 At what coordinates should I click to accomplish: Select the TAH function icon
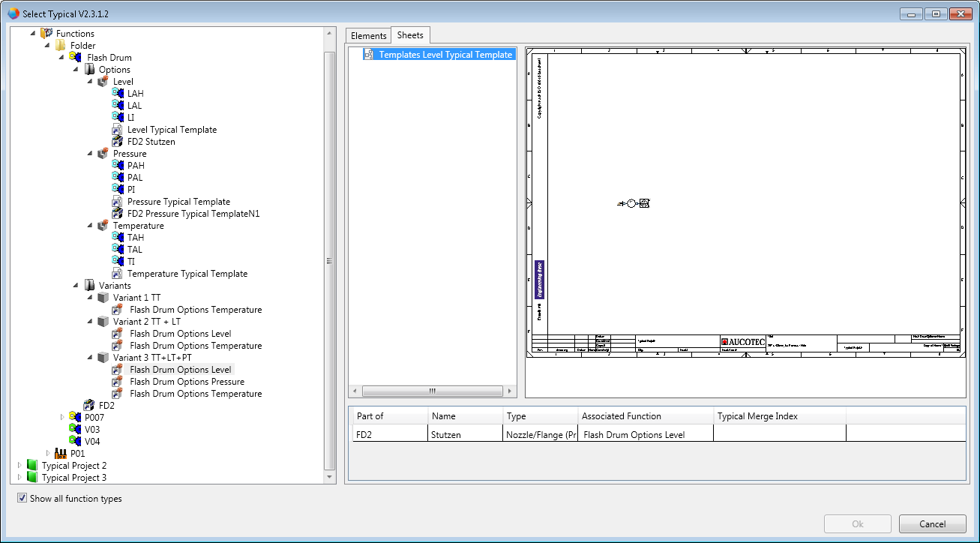118,238
